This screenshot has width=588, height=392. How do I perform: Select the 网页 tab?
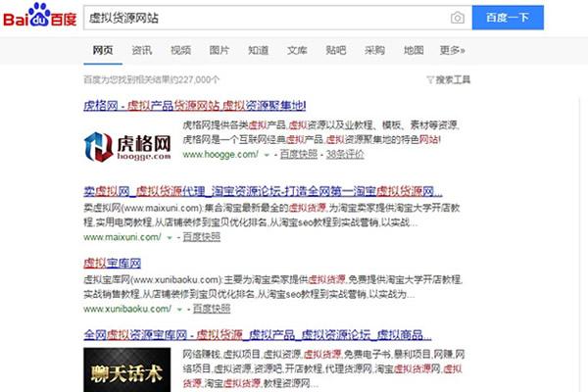click(103, 50)
